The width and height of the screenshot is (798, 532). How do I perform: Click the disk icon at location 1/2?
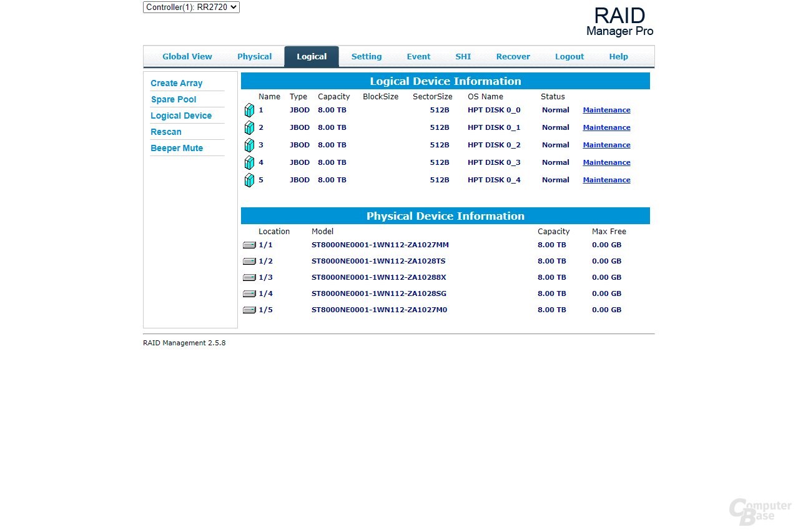point(249,262)
